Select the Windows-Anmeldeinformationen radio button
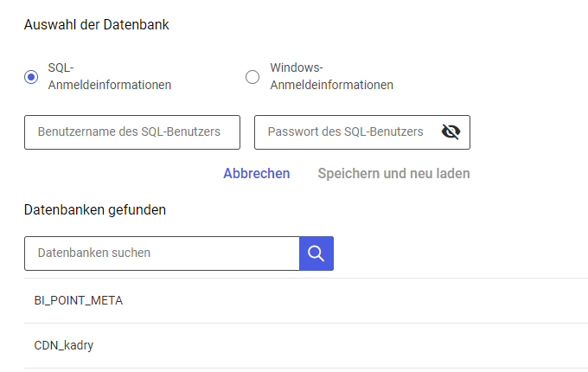588x372 pixels. [x=252, y=77]
